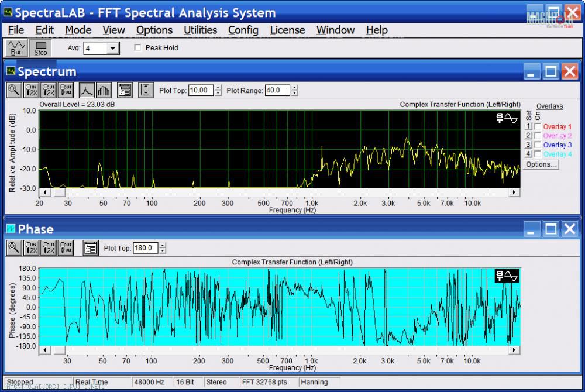Switch Spectrum to line plot view
This screenshot has width=585, height=392.
pyautogui.click(x=87, y=90)
